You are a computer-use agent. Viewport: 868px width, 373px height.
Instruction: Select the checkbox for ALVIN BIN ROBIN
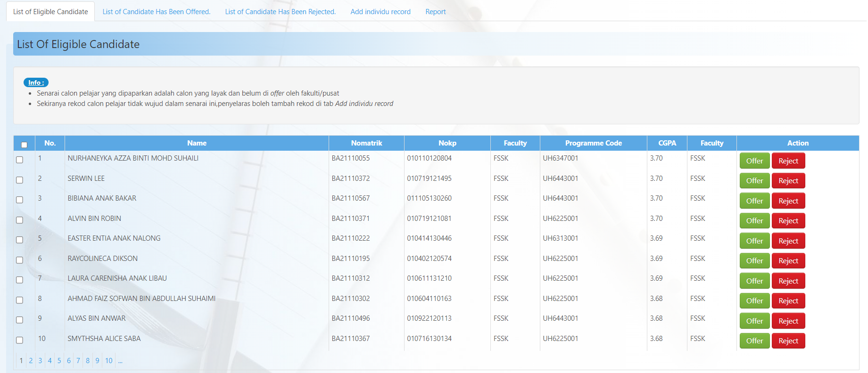pyautogui.click(x=20, y=220)
